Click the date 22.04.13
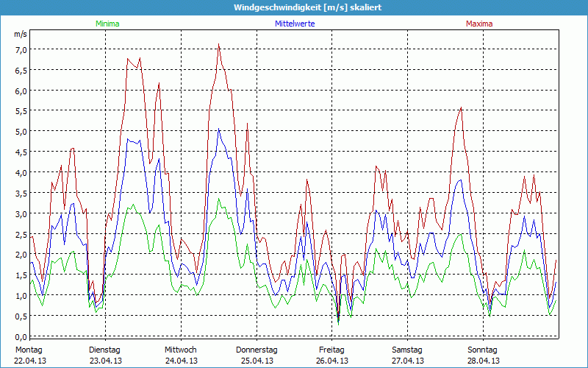Screen dimensions: 588x368 coord(30,361)
